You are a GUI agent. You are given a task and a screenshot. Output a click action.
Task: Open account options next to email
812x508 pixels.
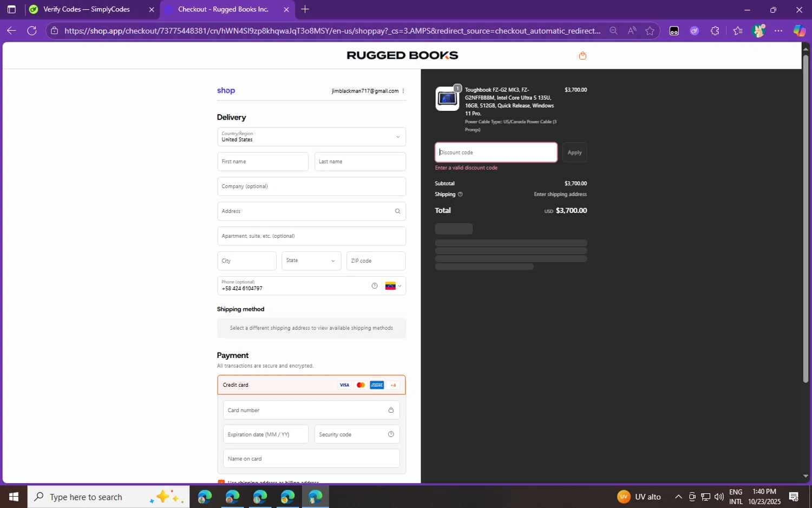pos(403,91)
